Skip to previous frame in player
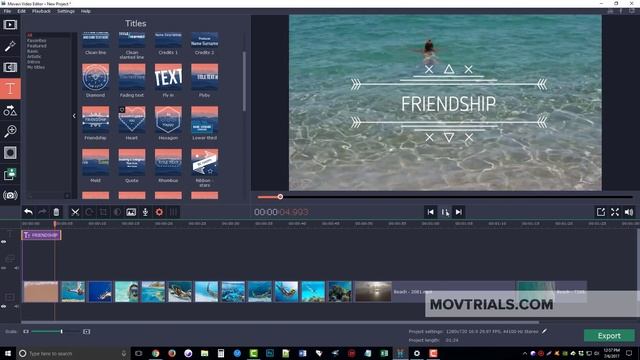Image resolution: width=640 pixels, height=360 pixels. pos(431,212)
